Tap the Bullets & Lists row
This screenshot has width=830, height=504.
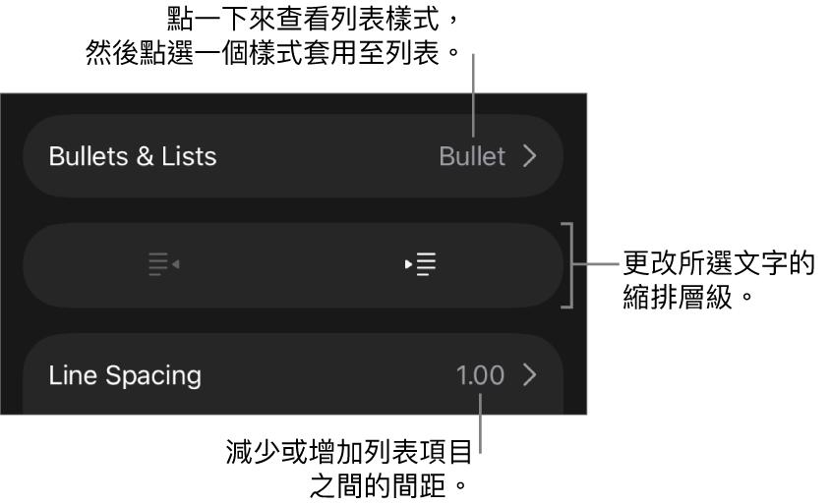[x=292, y=156]
